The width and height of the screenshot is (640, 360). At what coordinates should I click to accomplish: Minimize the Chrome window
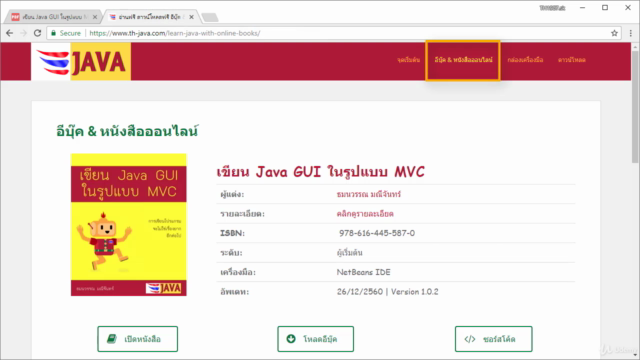(x=582, y=8)
